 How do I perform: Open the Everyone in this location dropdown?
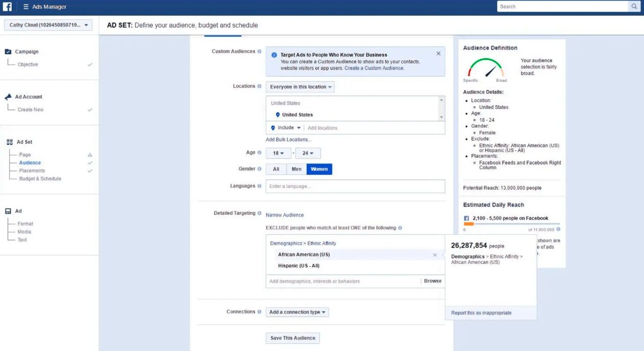pyautogui.click(x=300, y=86)
